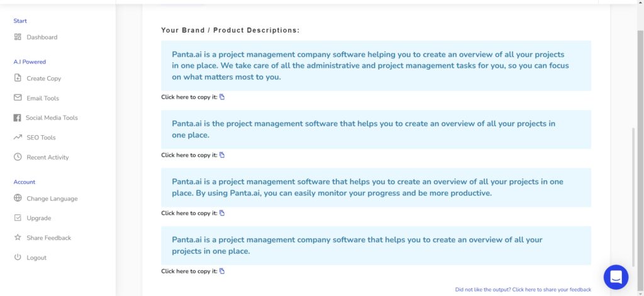Screen dimensions: 644x296
Task: Select the first description text box
Action: coord(376,66)
